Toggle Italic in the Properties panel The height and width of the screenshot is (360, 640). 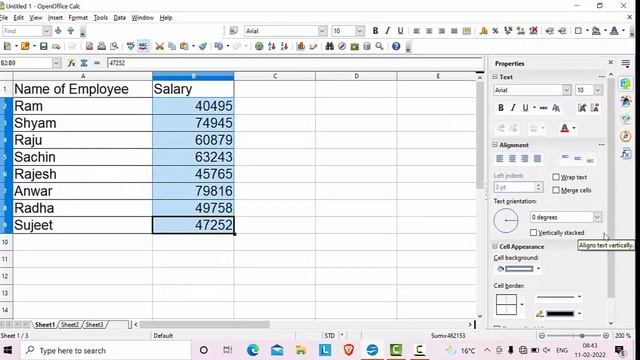tap(513, 108)
